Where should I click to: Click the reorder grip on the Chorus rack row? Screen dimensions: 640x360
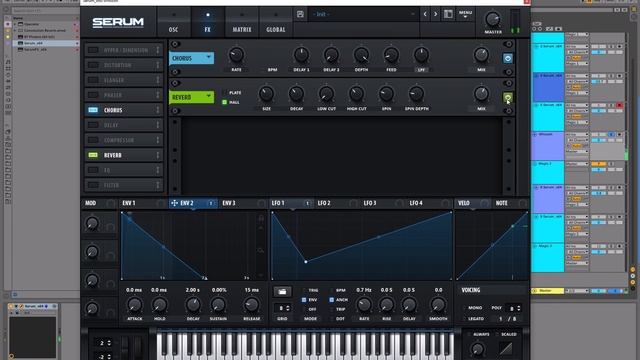[x=158, y=110]
